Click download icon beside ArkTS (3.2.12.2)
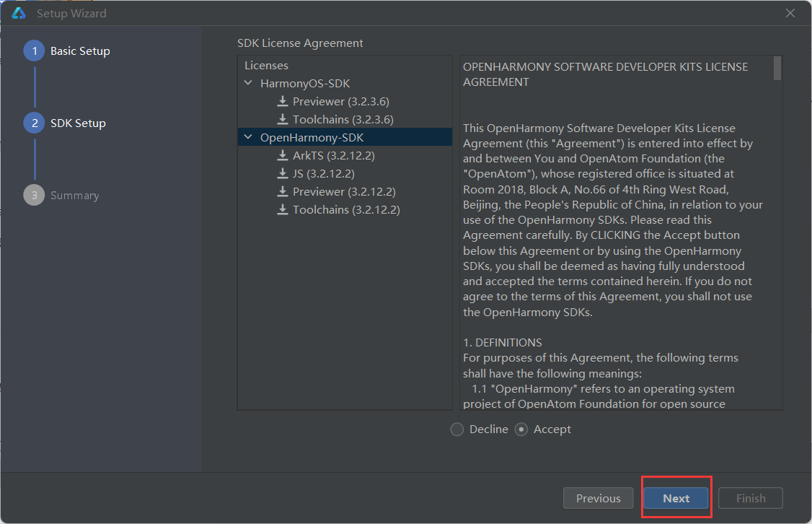Image resolution: width=812 pixels, height=524 pixels. click(282, 155)
